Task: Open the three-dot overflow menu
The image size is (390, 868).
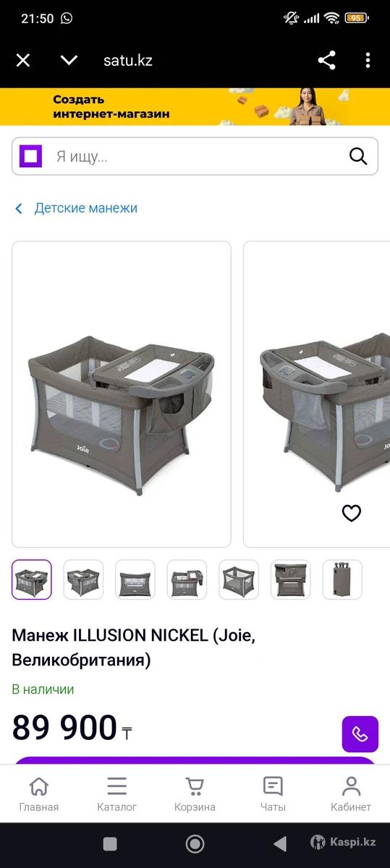Action: coord(368,60)
